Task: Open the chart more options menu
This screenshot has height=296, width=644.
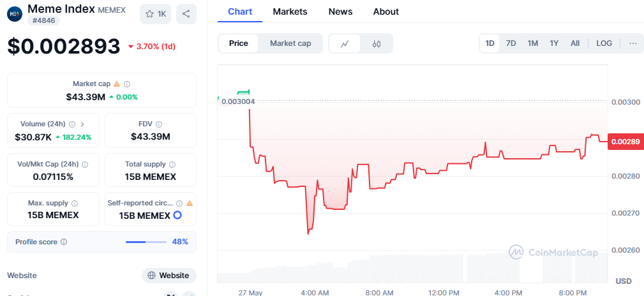Action: 633,43
